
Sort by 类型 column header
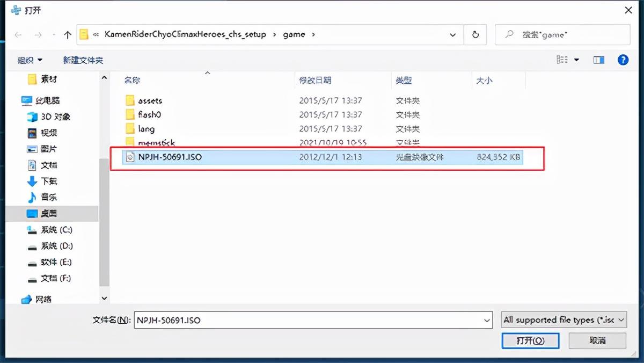[404, 80]
